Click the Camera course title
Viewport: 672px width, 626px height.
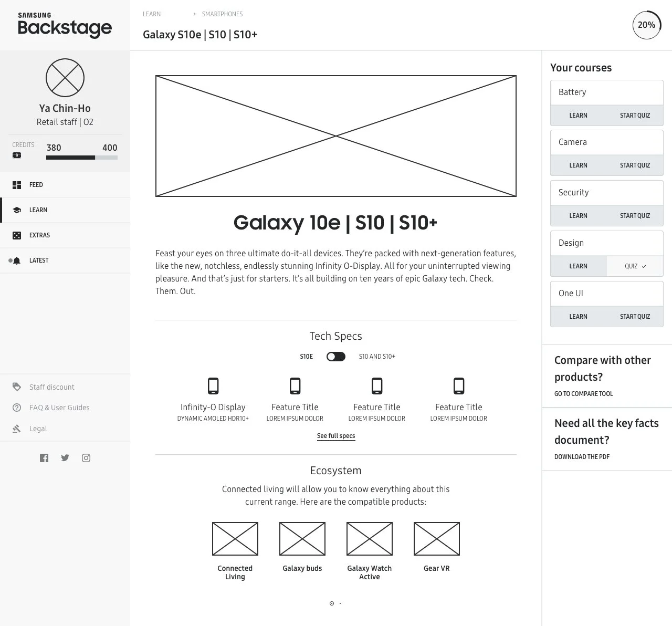pyautogui.click(x=573, y=142)
